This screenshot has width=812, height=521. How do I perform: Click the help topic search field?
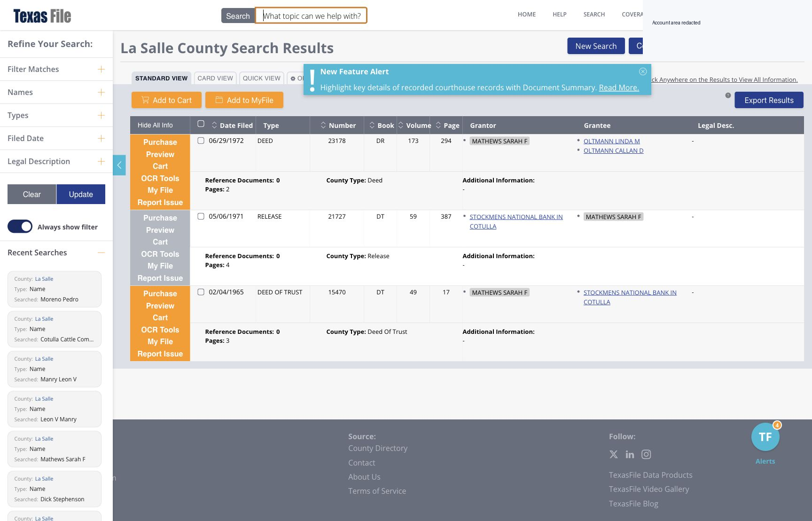[x=311, y=16]
